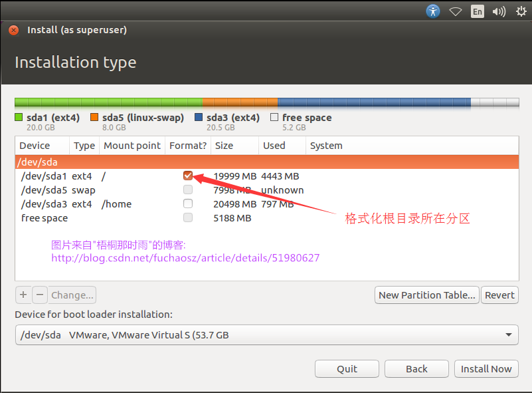The image size is (532, 393).
Task: Click the blue sda3 segment in partition bar
Action: 373,103
